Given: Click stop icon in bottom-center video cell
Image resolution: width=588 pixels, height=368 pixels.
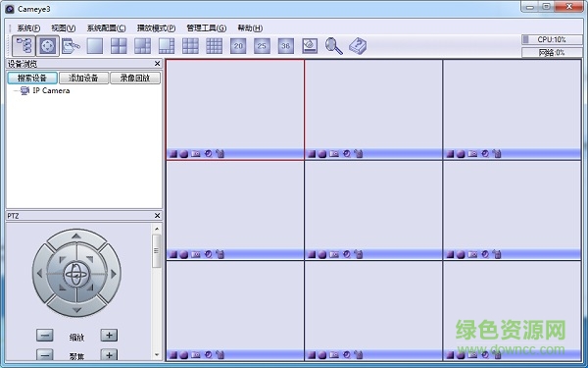Looking at the screenshot, I should (x=312, y=354).
